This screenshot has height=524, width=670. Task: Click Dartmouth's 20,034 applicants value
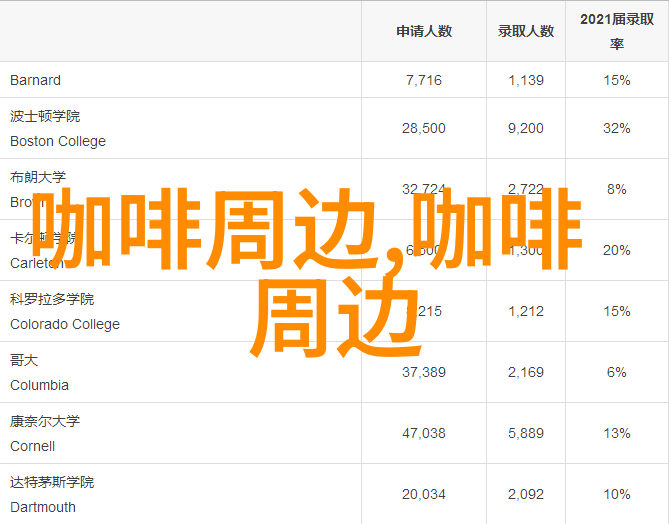(424, 495)
